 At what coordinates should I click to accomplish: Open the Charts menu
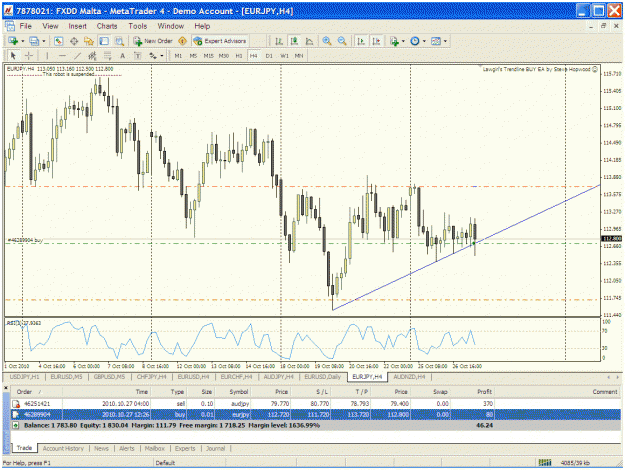(x=107, y=26)
